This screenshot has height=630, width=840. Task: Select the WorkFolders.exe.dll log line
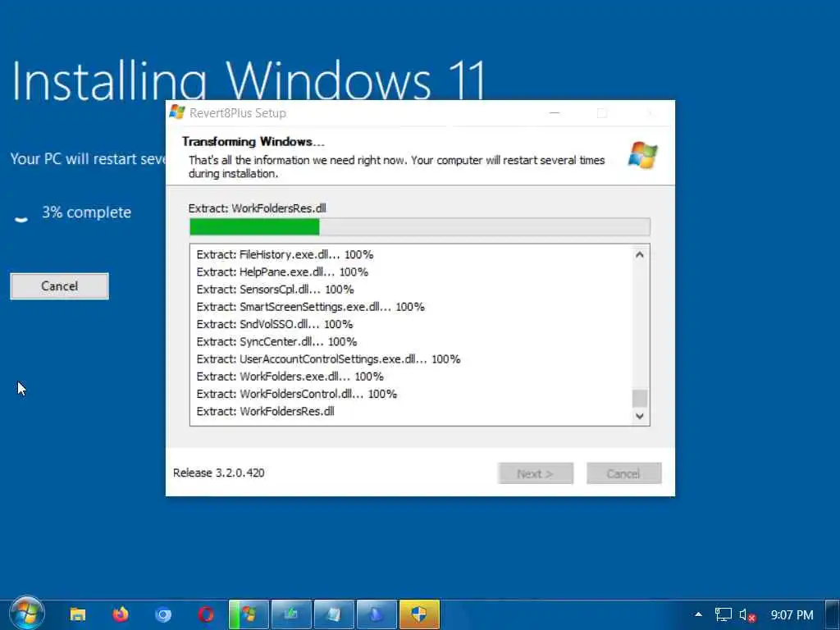tap(290, 377)
